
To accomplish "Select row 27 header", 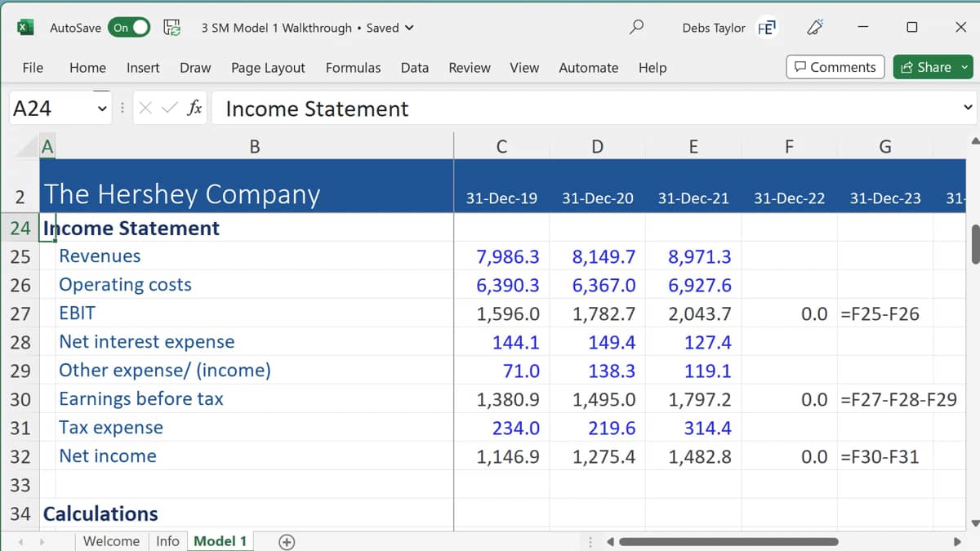I will (20, 313).
